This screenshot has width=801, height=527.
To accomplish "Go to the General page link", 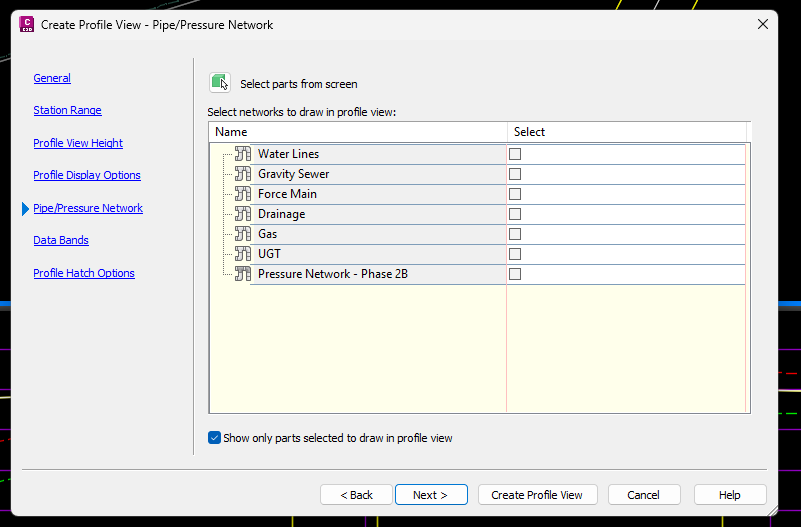I will (52, 78).
